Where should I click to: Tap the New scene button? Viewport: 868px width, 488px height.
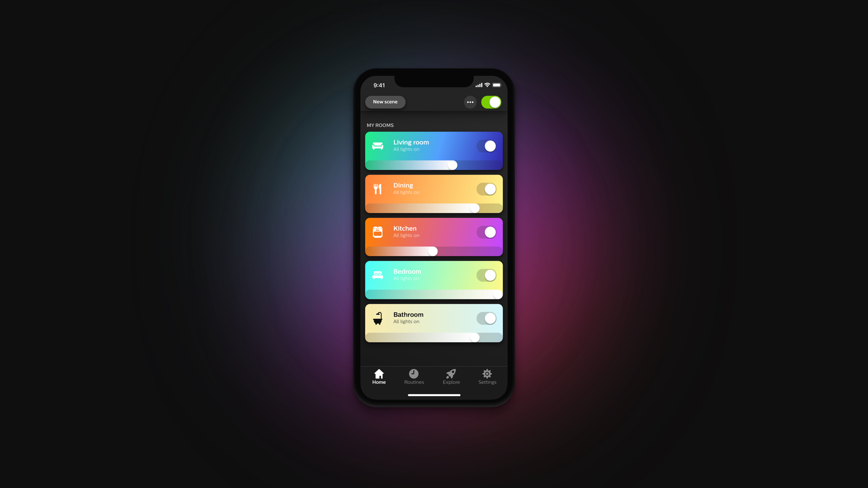[x=385, y=102]
